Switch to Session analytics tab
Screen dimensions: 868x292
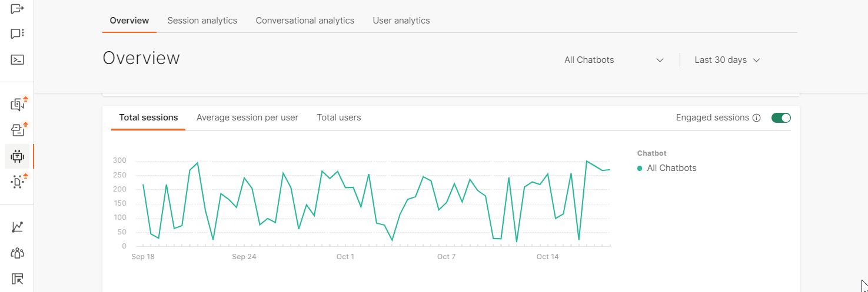pos(202,21)
